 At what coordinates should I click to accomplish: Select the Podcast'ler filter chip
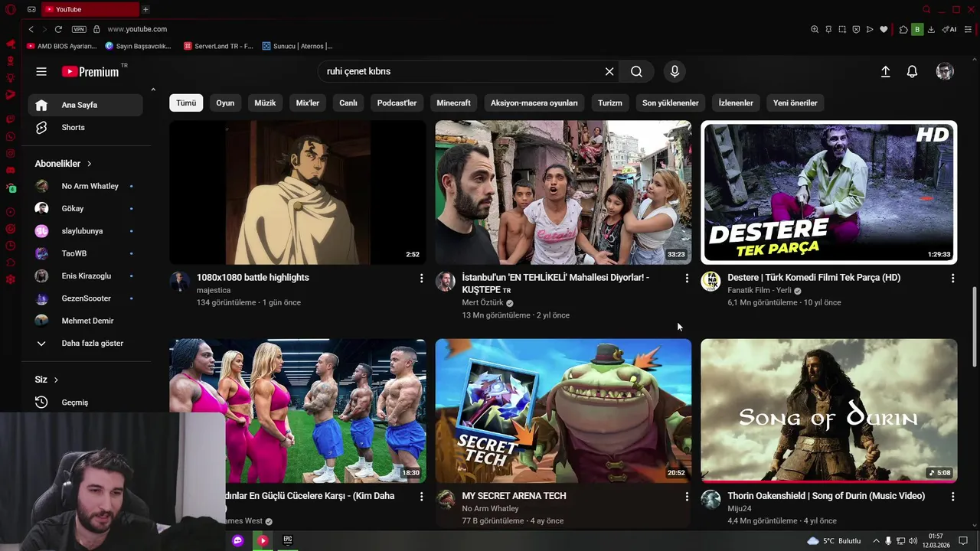tap(397, 103)
